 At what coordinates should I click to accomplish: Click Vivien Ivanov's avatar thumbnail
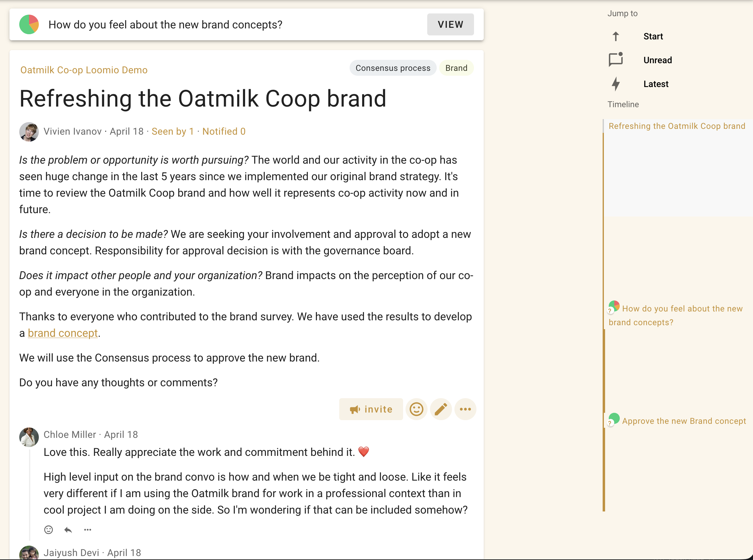pyautogui.click(x=29, y=132)
